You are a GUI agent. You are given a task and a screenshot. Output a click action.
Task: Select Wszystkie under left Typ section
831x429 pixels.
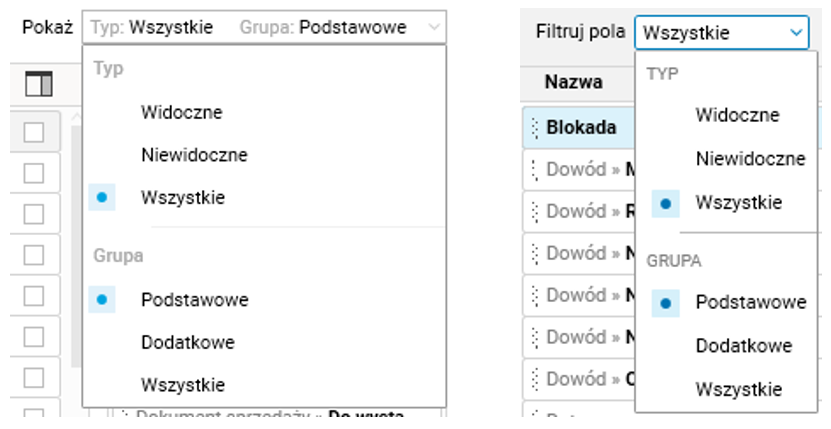(182, 198)
